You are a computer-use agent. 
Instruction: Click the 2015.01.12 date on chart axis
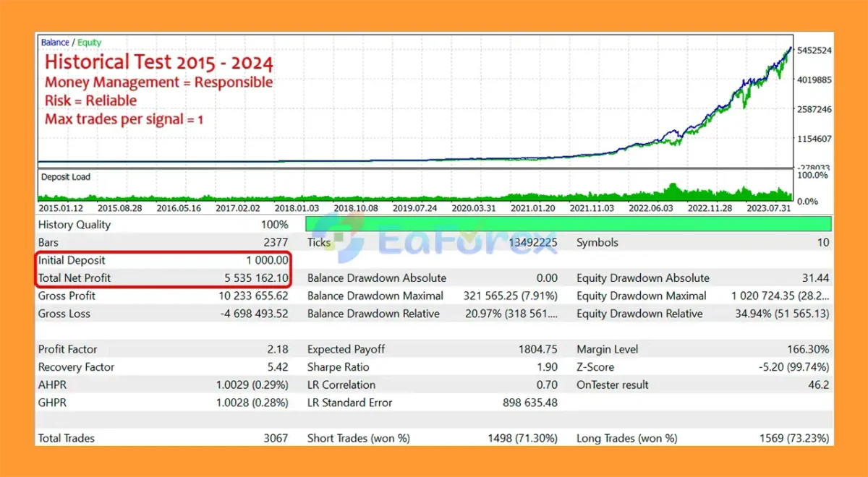pyautogui.click(x=62, y=207)
